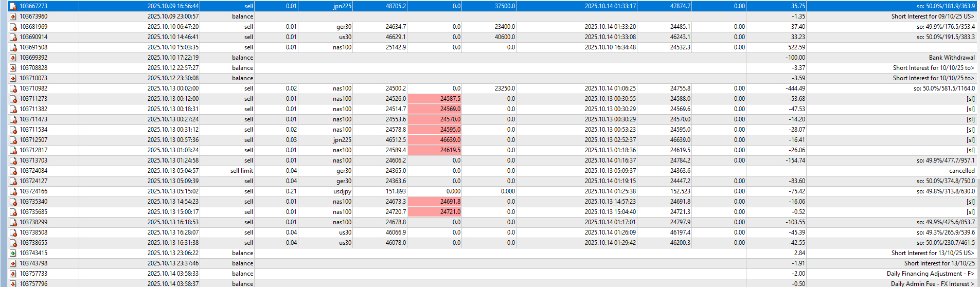Screen dimensions: 980x287
Task: Click the open price 25142.9
Action: (396, 47)
